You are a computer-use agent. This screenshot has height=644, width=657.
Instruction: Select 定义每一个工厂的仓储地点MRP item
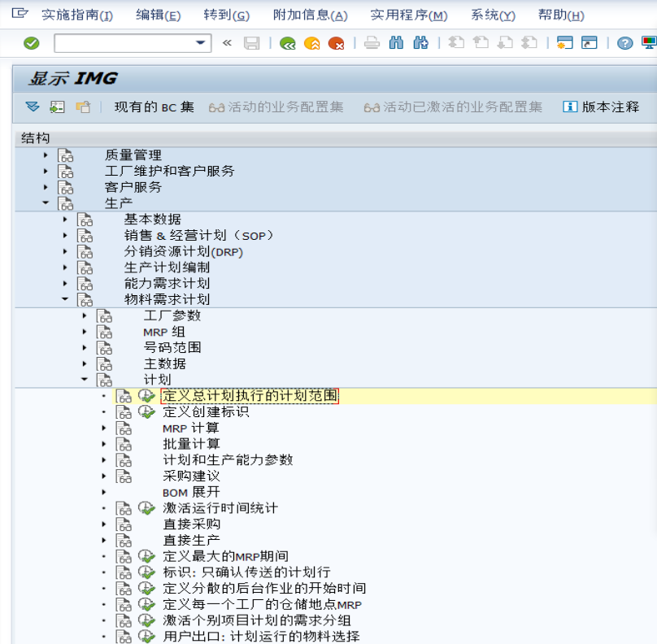coord(263,605)
